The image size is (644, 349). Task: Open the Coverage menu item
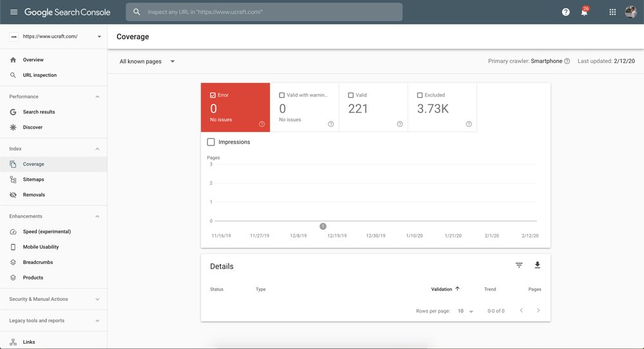pyautogui.click(x=53, y=164)
